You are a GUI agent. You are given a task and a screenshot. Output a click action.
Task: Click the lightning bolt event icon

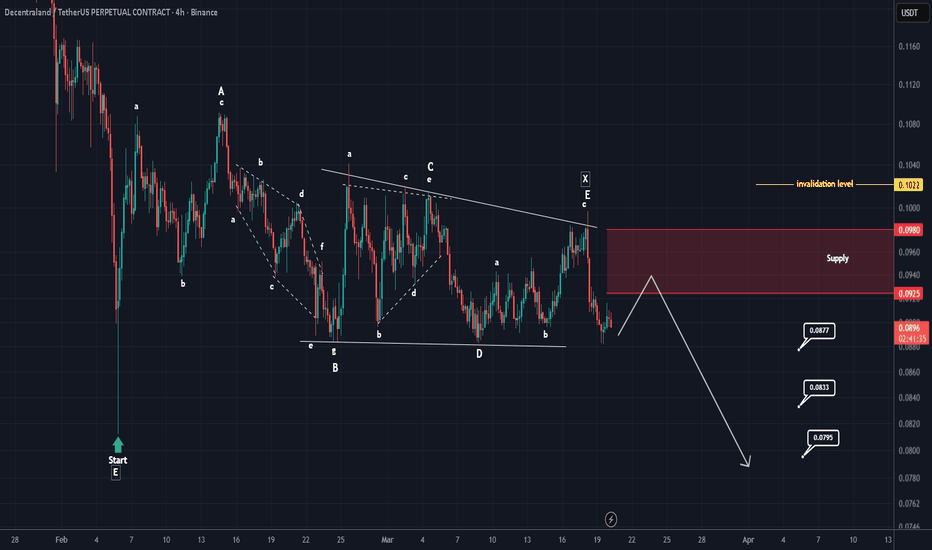pos(610,519)
